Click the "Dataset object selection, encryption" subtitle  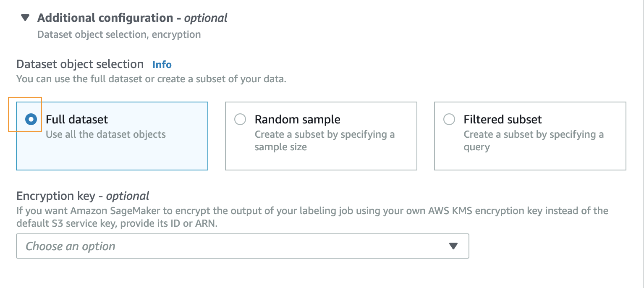[119, 34]
